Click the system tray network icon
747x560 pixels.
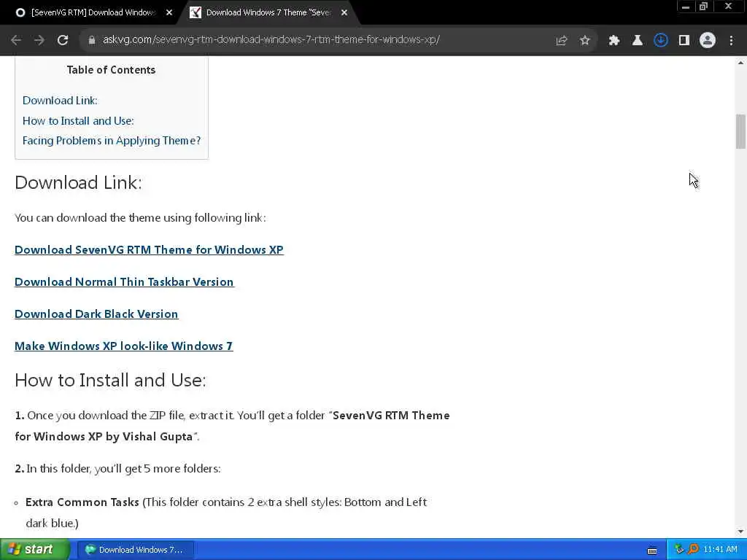coord(679,550)
